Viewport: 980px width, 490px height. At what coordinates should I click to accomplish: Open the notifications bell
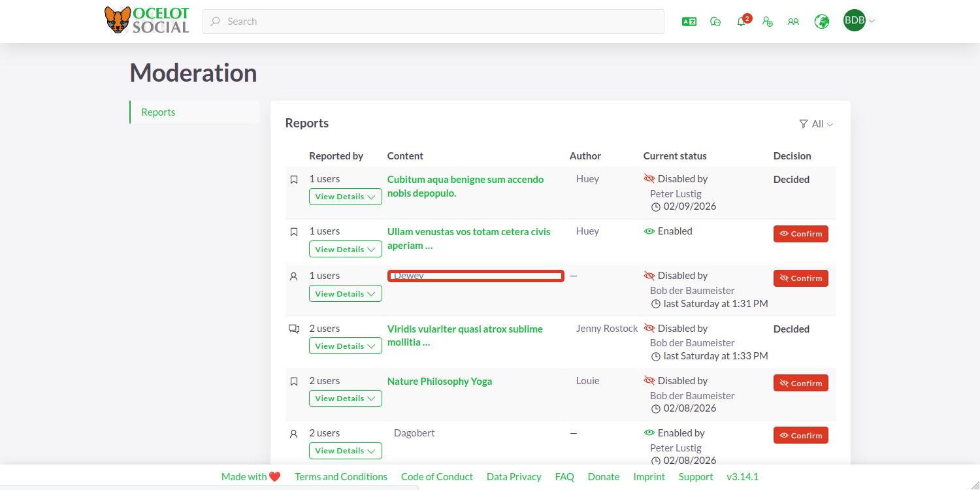click(x=742, y=22)
